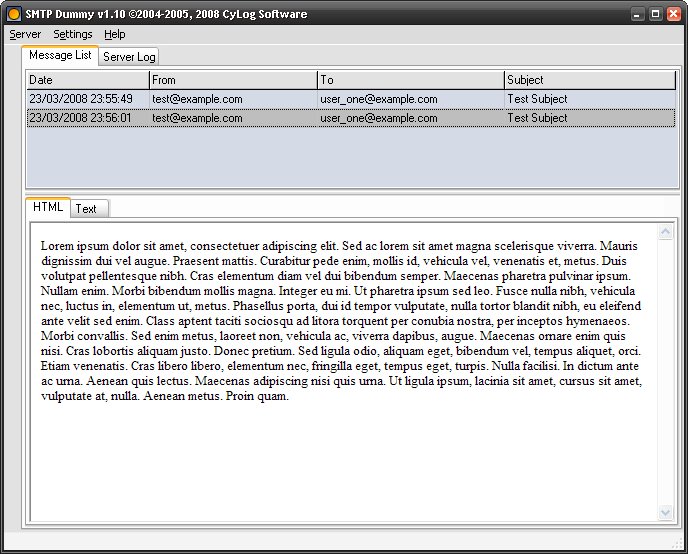The width and height of the screenshot is (688, 554).
Task: Switch to the Server Log tab
Action: point(129,57)
